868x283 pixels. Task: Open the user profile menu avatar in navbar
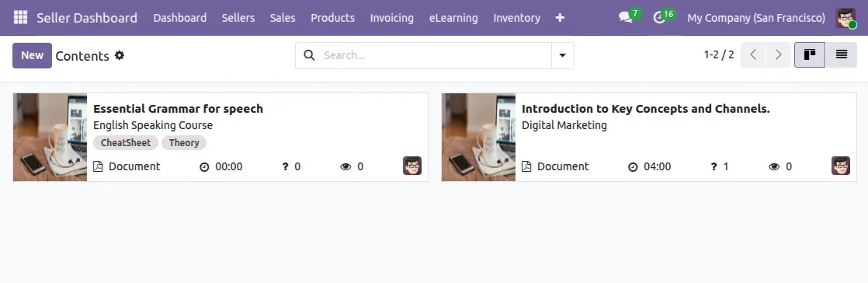(845, 18)
